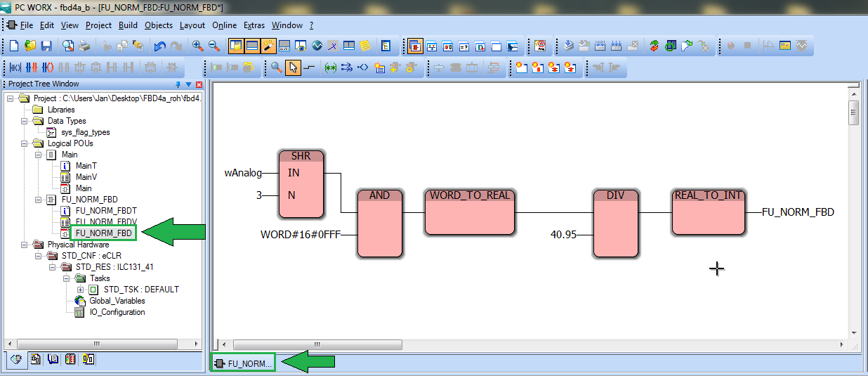The height and width of the screenshot is (376, 868).
Task: Click the New file icon
Action: coord(13,46)
